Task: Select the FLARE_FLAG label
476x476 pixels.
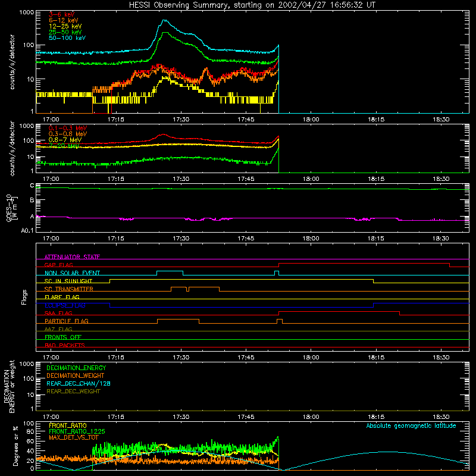Action: click(62, 297)
